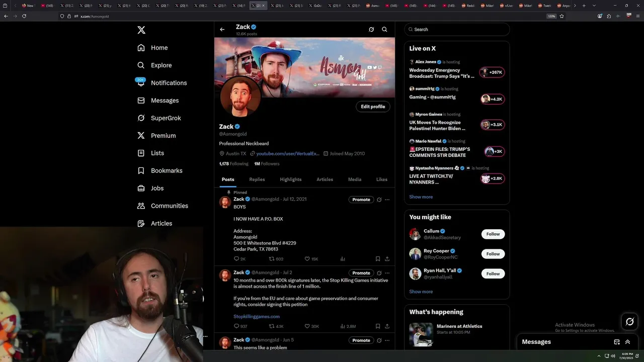Show more suggested accounts
The height and width of the screenshot is (362, 644).
421,292
